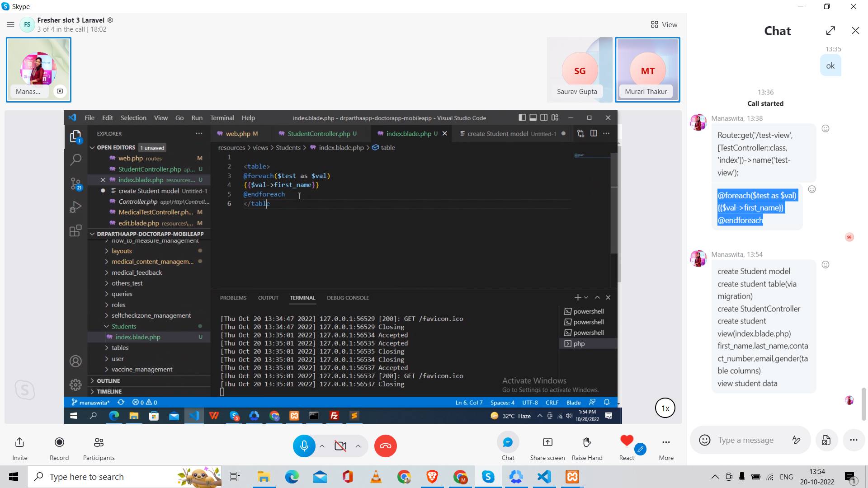Viewport: 868px width, 488px height.
Task: Add a new terminal with plus icon
Action: [x=577, y=297]
